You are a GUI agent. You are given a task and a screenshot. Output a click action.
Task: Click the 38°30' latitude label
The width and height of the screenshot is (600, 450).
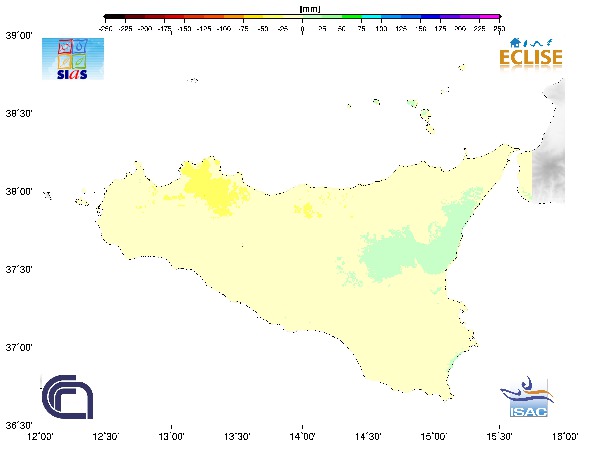pyautogui.click(x=19, y=114)
